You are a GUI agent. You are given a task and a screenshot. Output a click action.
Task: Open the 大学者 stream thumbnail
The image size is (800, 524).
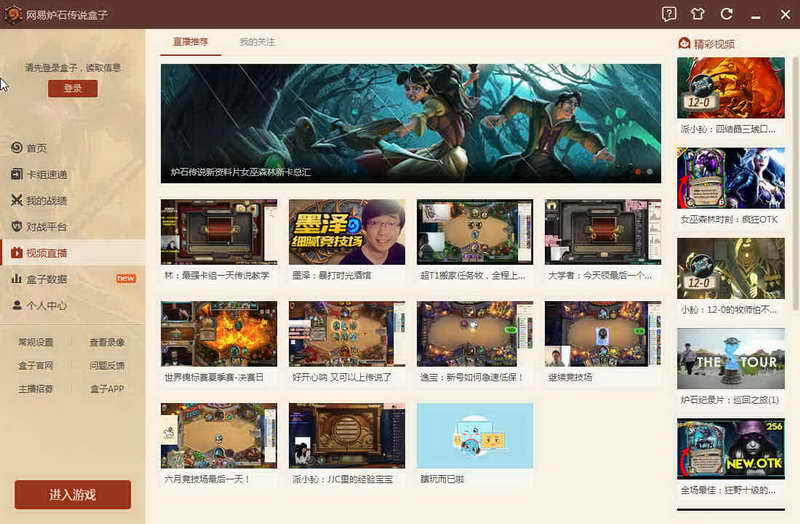[x=603, y=232]
